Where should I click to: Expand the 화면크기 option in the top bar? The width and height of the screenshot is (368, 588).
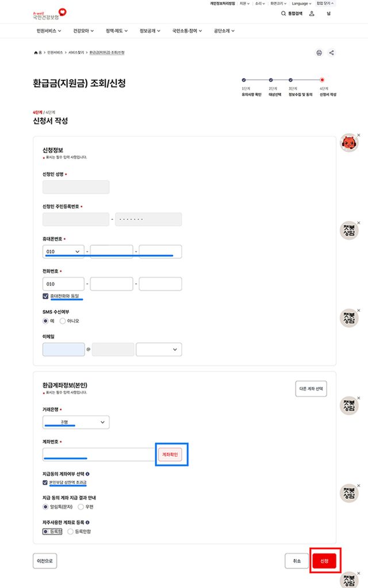click(278, 3)
